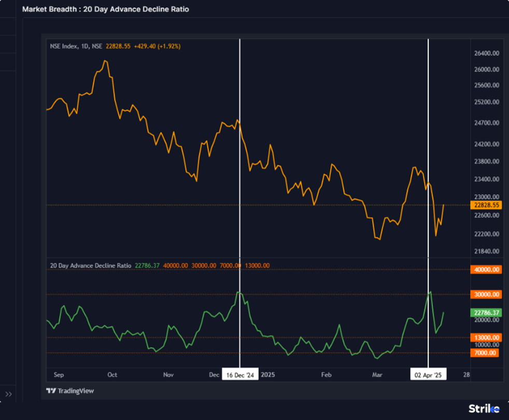Open the 1D timeframe from the chart legend
The image size is (509, 420).
coord(84,46)
